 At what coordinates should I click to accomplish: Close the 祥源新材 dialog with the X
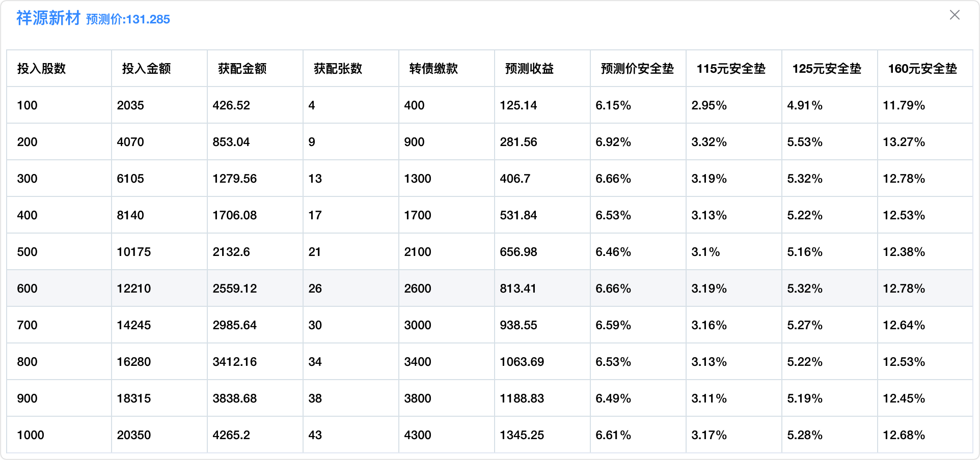tap(955, 15)
